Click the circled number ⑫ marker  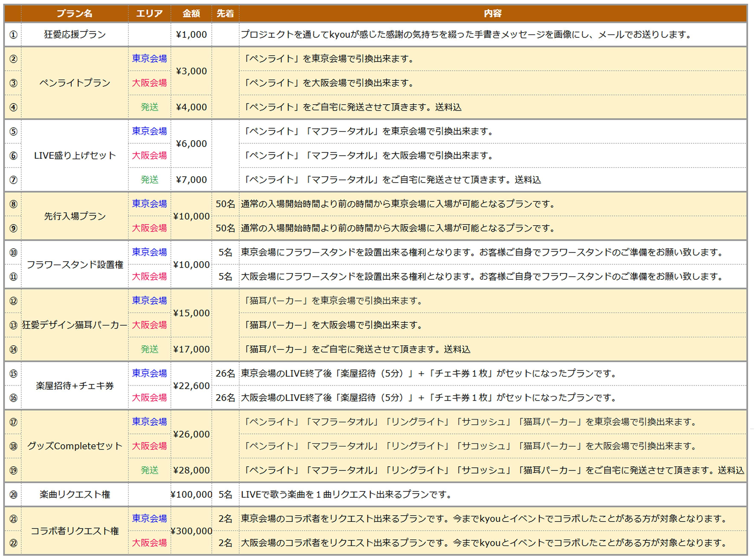click(x=13, y=301)
